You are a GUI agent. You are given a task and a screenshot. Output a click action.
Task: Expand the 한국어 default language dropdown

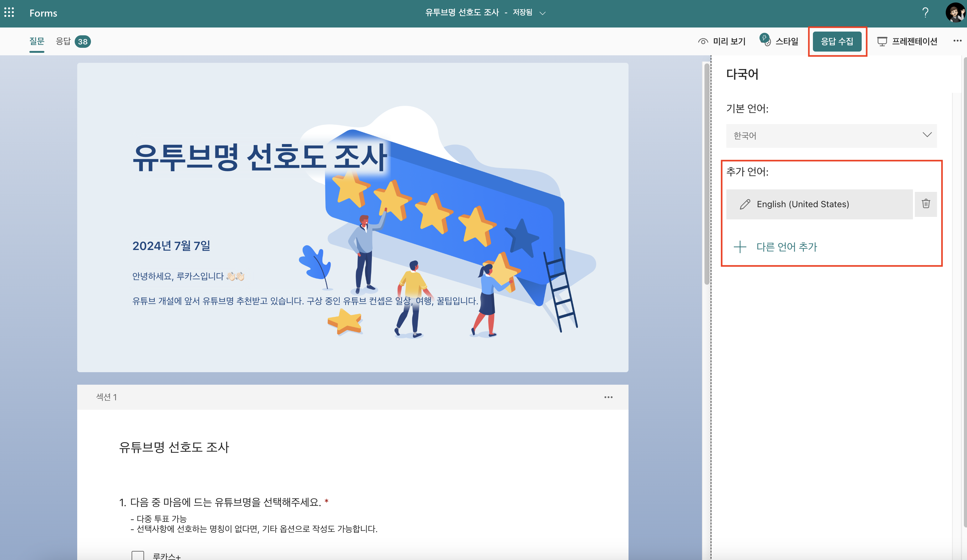point(831,135)
